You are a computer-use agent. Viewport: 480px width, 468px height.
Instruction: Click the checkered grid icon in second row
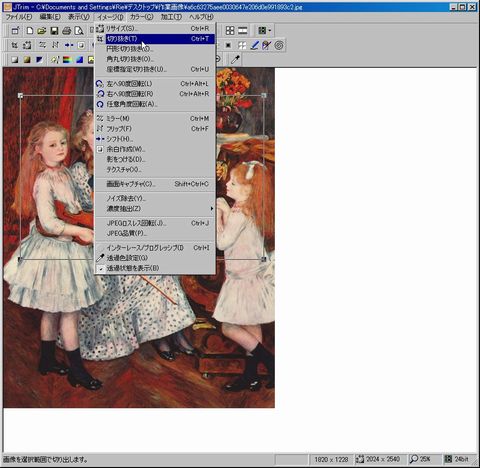[x=242, y=45]
